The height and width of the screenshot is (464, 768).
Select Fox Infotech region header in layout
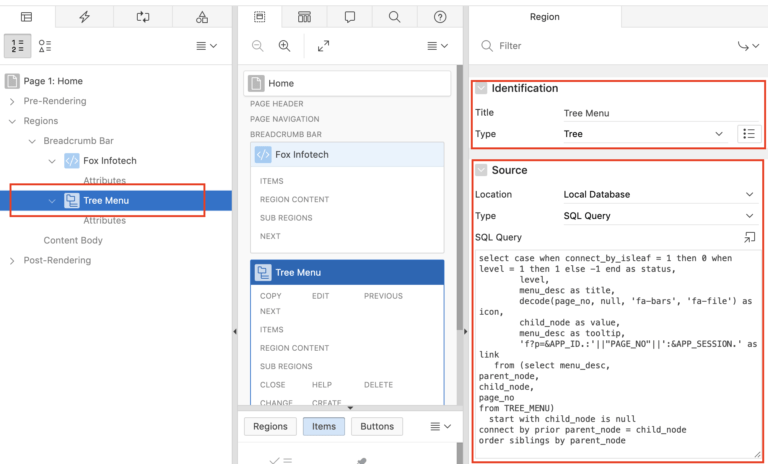pyautogui.click(x=347, y=154)
